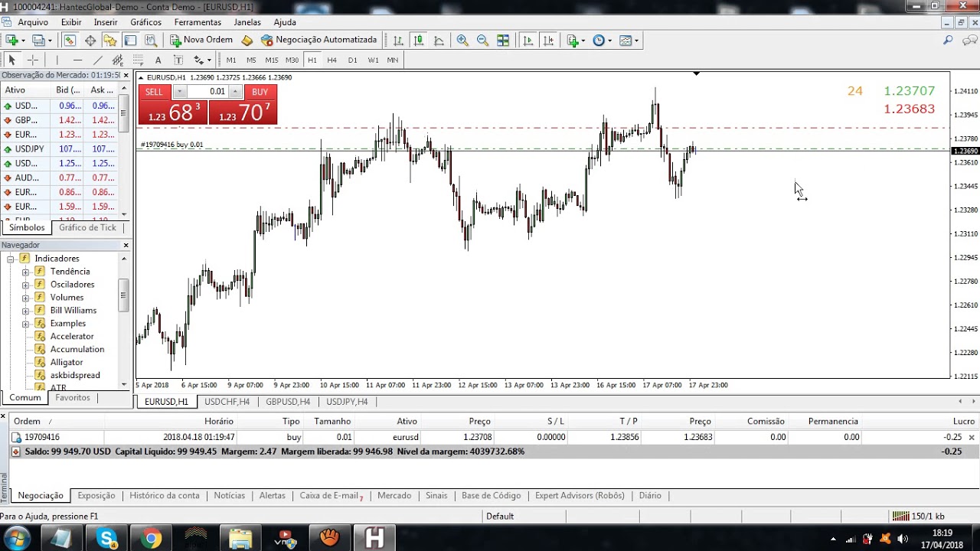The image size is (980, 551).
Task: Select the horizontal line drawing tool
Action: [x=77, y=60]
